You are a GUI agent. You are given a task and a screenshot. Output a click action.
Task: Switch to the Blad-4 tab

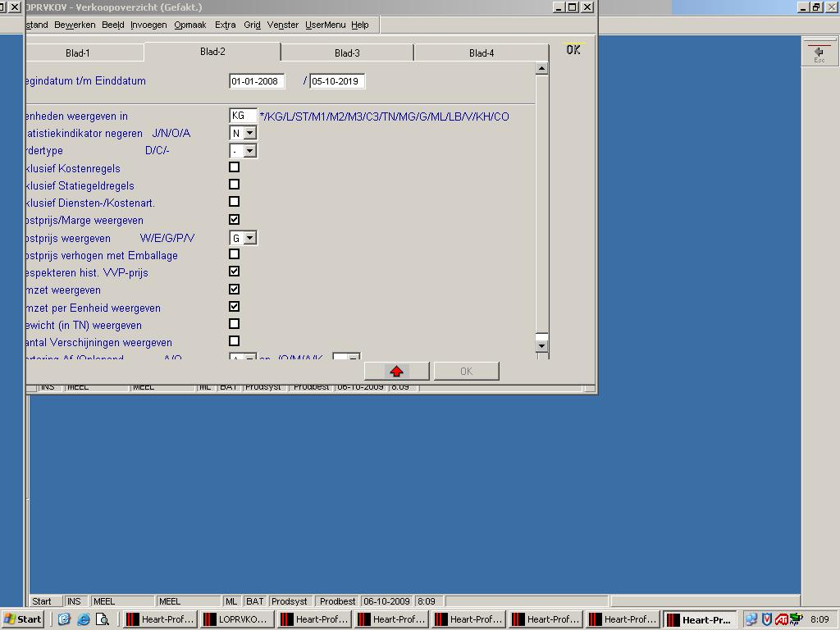tap(482, 53)
